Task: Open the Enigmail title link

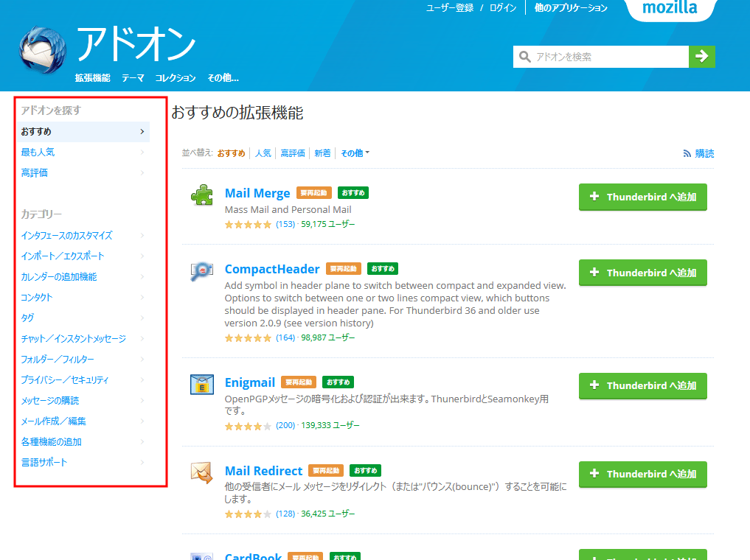Action: coord(250,382)
